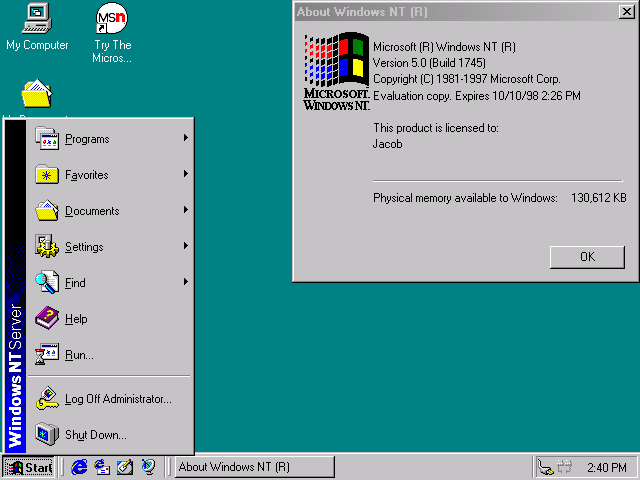The width and height of the screenshot is (640, 480).
Task: Choose Help from the Start menu
Action: (x=110, y=318)
